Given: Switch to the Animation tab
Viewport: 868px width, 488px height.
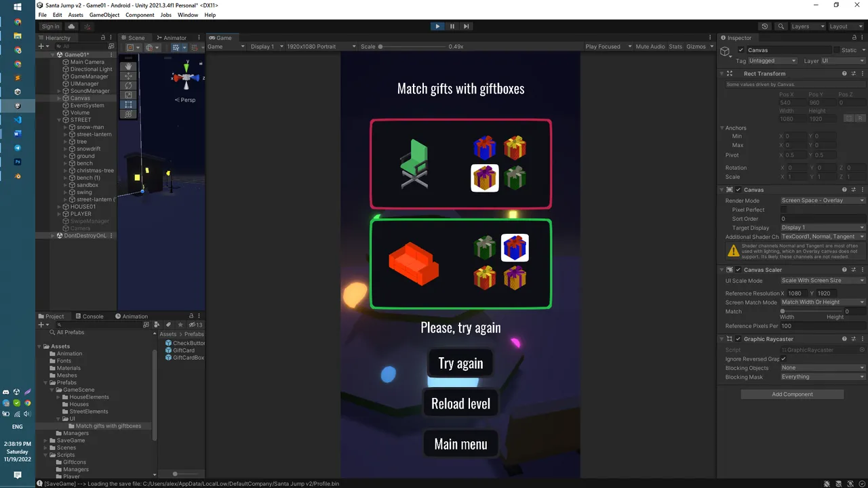Looking at the screenshot, I should (x=132, y=316).
